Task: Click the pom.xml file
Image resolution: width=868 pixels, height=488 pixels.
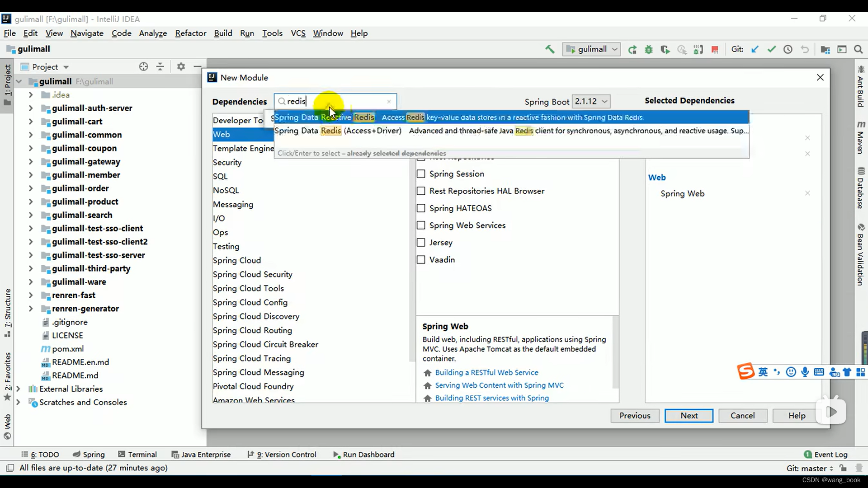Action: point(68,349)
